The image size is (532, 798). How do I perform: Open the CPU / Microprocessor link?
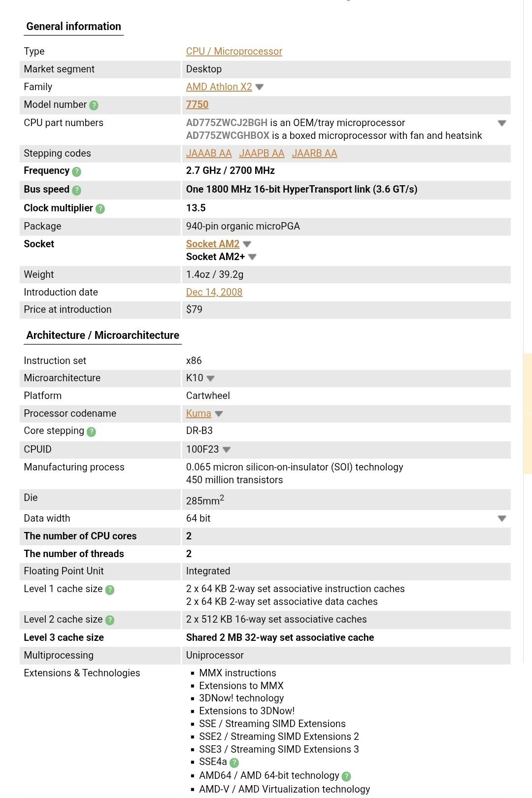[x=234, y=51]
